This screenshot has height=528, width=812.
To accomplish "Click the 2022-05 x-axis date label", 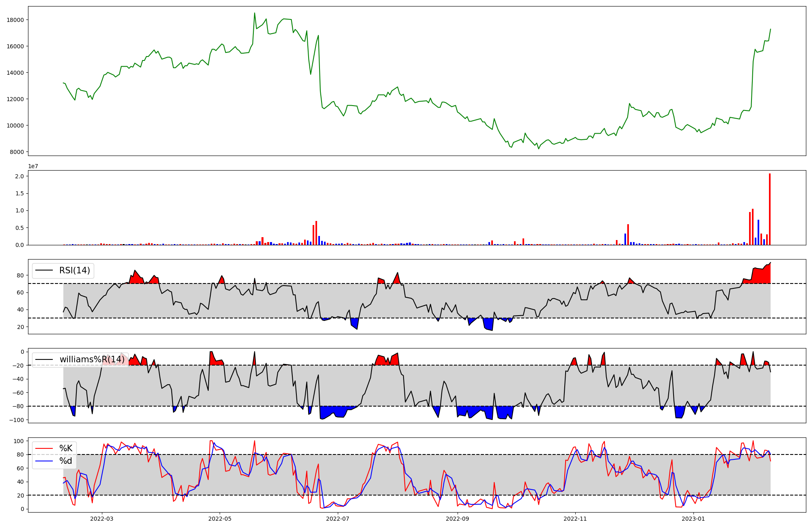I will 220,519.
